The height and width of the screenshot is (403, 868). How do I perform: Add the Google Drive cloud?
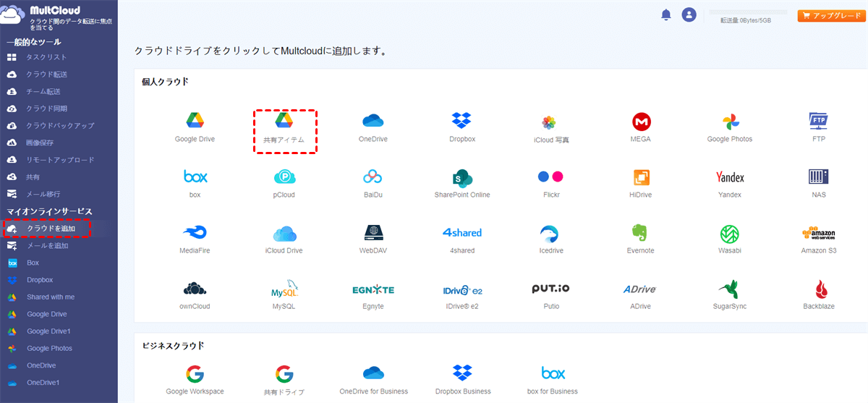(195, 121)
